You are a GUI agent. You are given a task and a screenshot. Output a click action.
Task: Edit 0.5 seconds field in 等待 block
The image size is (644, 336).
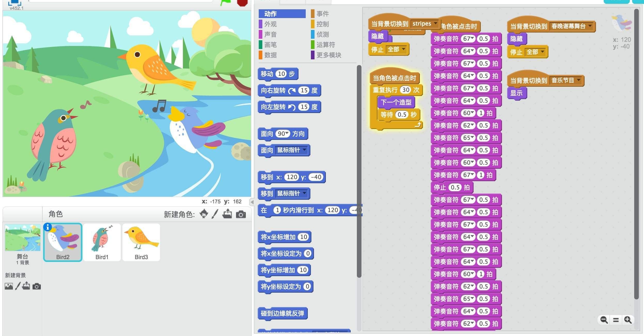[x=402, y=115]
